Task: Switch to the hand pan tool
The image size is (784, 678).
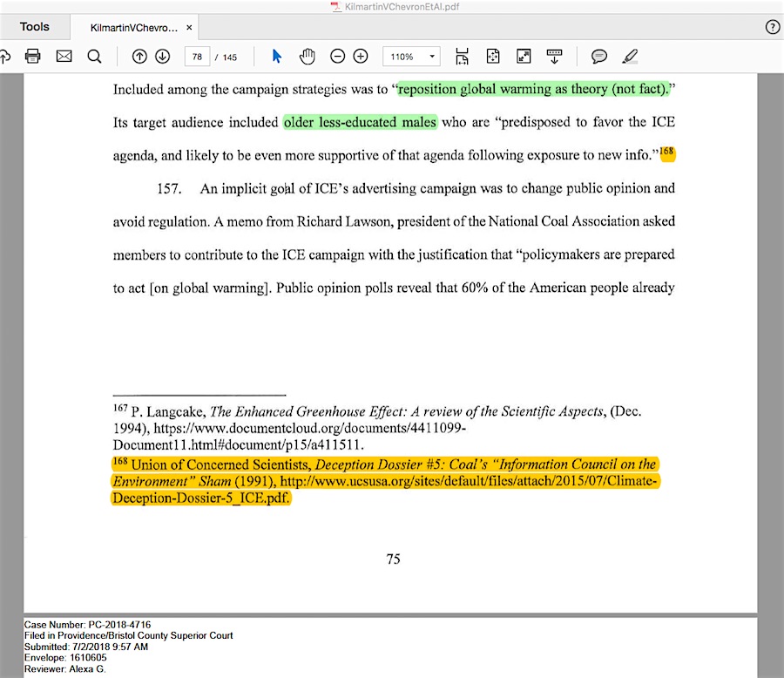Action: pos(307,57)
